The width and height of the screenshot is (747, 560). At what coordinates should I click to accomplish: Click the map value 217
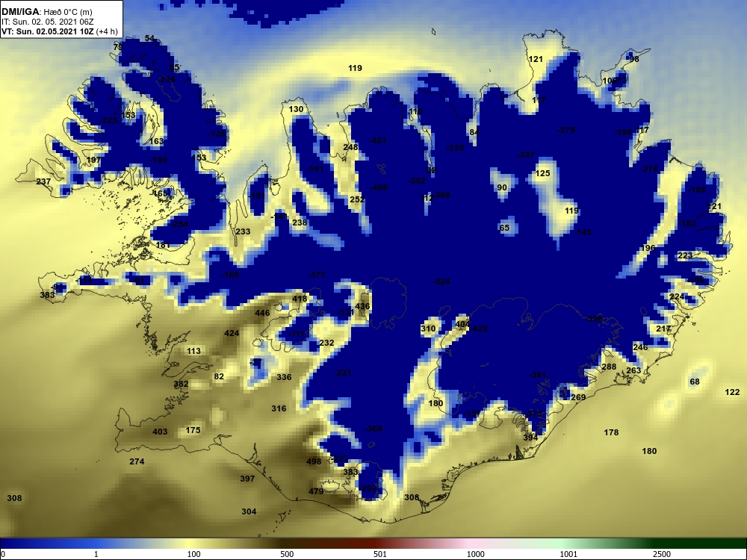pyautogui.click(x=663, y=329)
